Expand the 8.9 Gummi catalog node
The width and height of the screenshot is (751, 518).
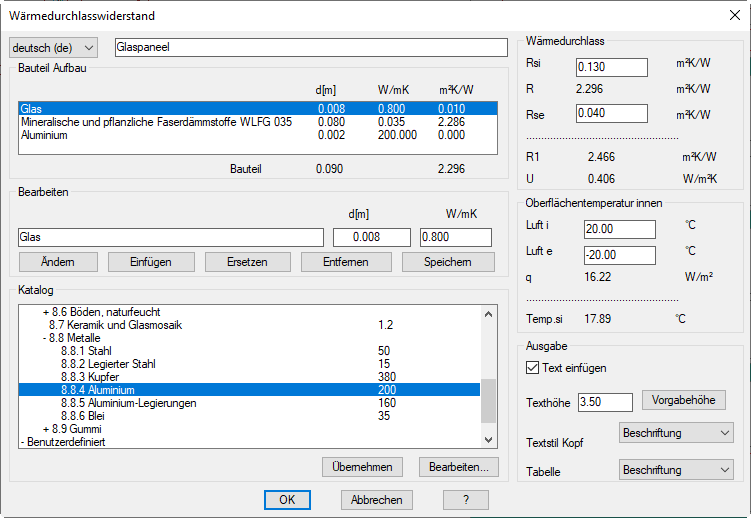tap(46, 428)
